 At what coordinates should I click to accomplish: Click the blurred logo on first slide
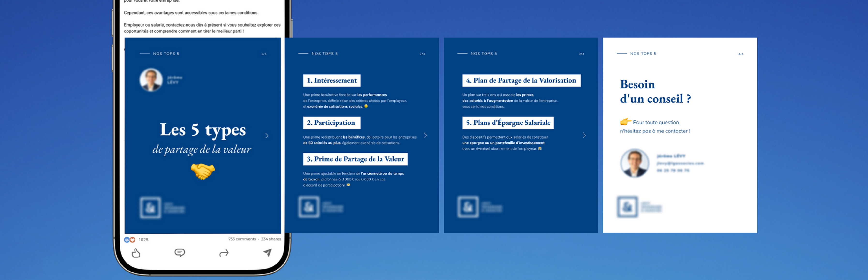[x=150, y=208]
